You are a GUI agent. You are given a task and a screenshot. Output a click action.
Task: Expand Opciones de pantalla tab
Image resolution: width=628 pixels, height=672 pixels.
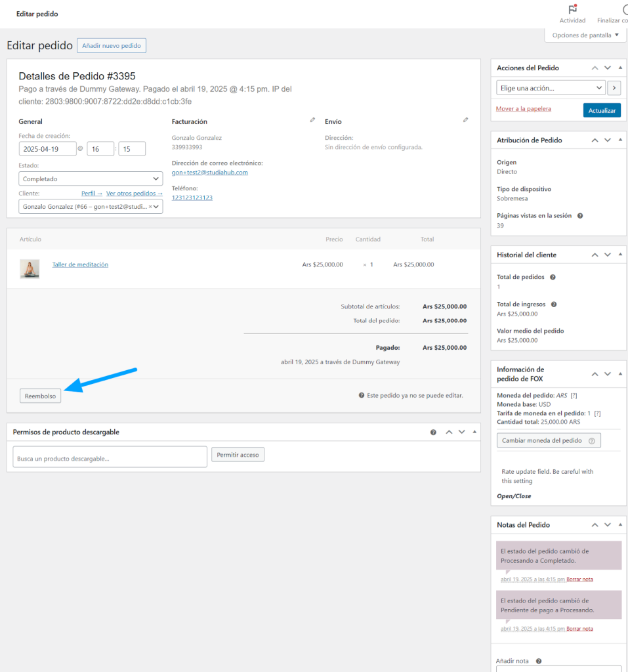coord(585,35)
